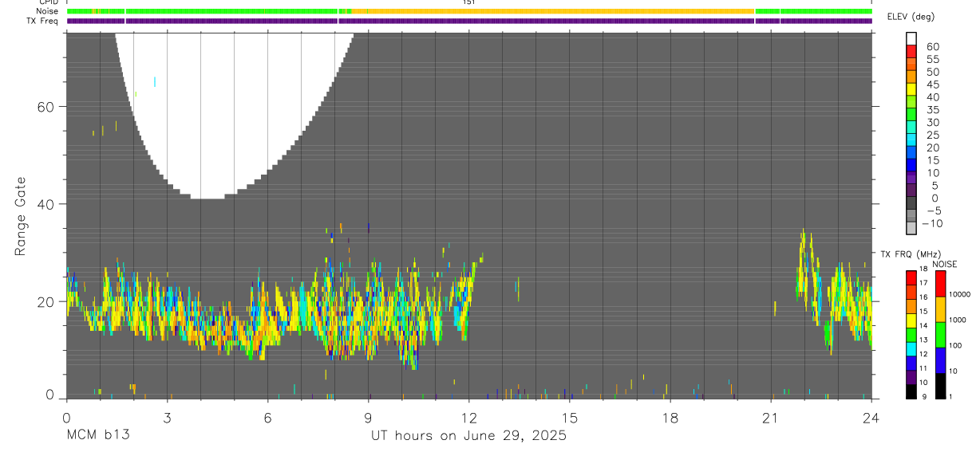Click the cyan 25 degree elevation swatch
The width and height of the screenshot is (980, 452).
[911, 140]
